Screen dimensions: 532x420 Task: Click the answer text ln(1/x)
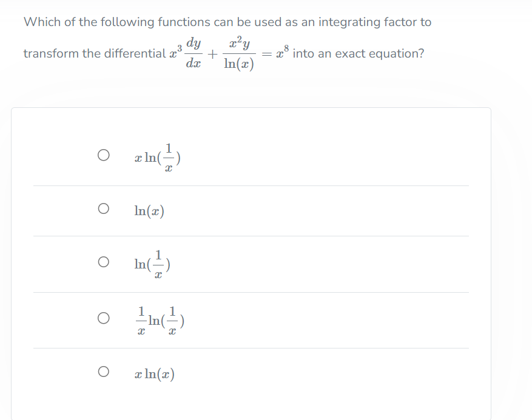coord(150,262)
